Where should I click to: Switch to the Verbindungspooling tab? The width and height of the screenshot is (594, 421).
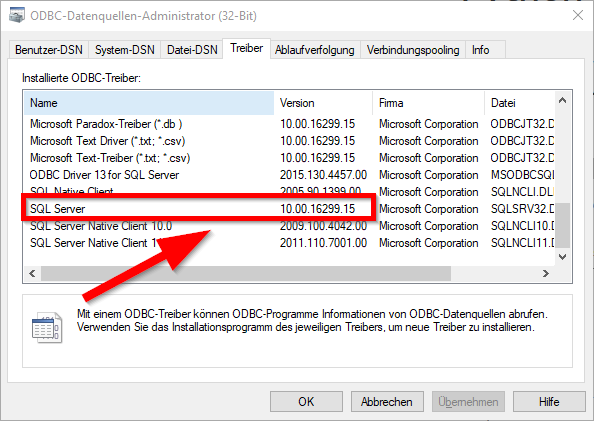[x=413, y=50]
